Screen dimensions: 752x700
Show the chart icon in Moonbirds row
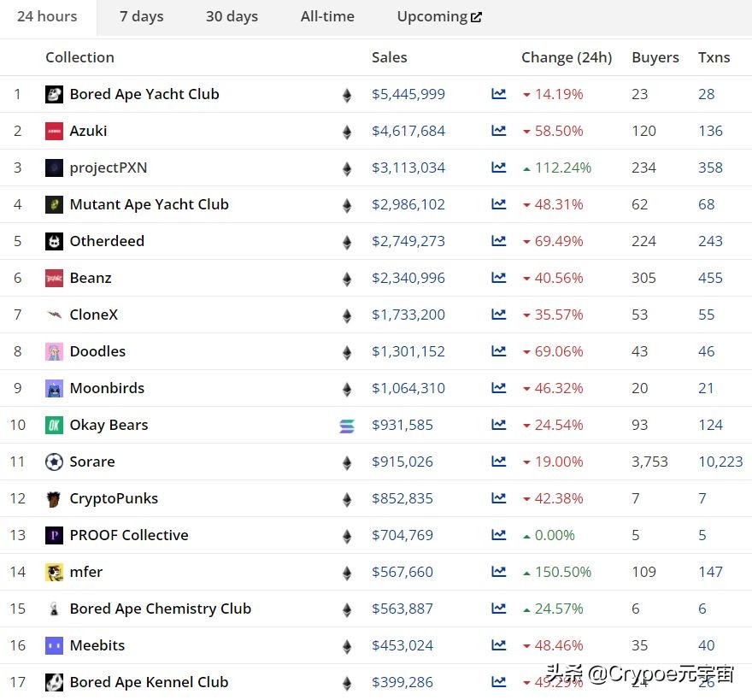[x=499, y=388]
